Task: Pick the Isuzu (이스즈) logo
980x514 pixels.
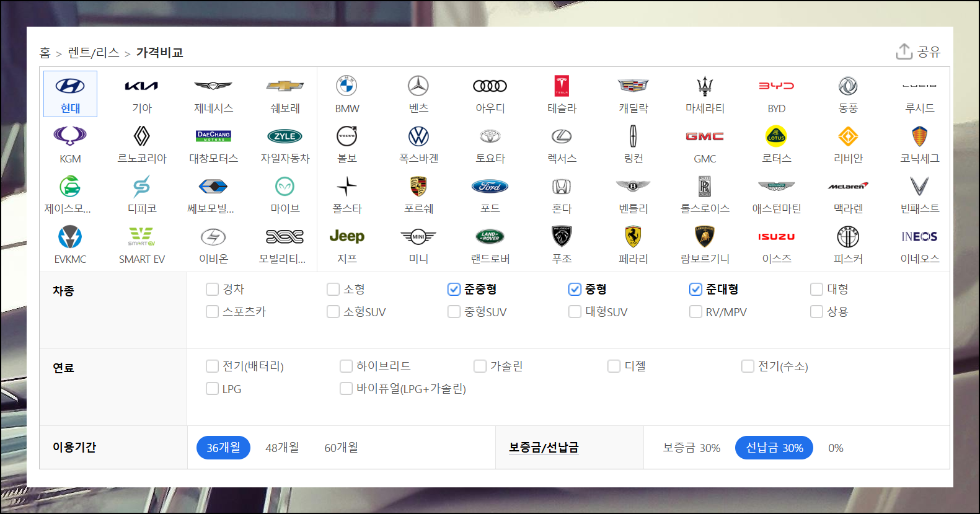Action: [777, 236]
